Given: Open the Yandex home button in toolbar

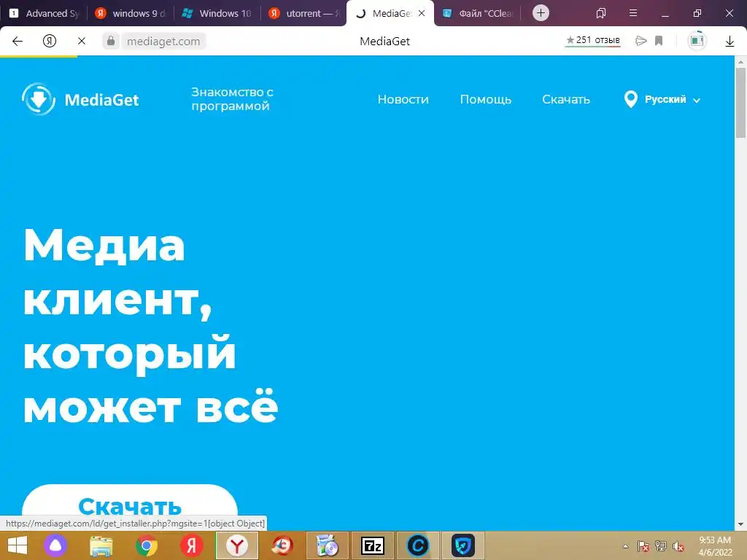Looking at the screenshot, I should 50,41.
